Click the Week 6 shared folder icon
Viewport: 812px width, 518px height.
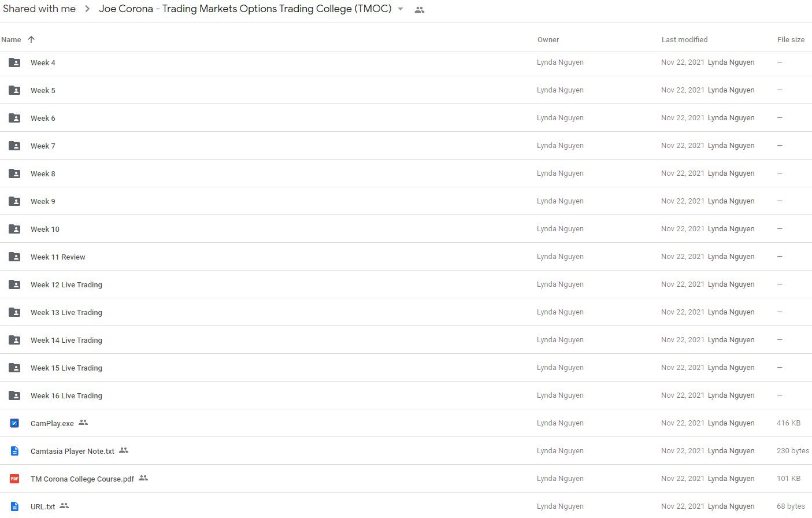coord(14,118)
